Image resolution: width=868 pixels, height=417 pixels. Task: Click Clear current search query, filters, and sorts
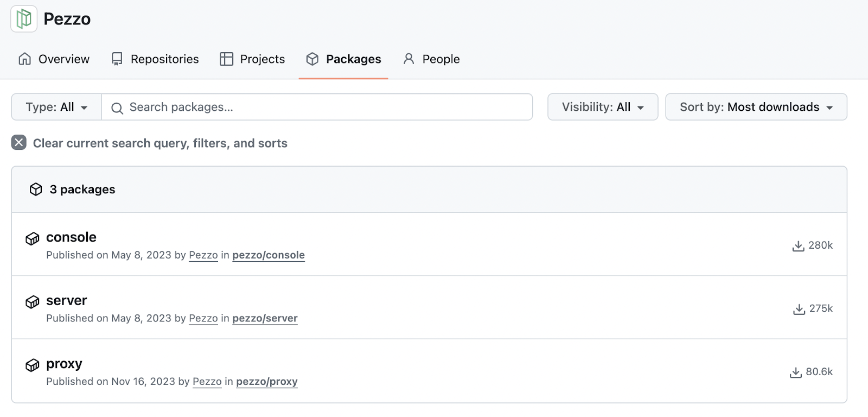click(160, 143)
